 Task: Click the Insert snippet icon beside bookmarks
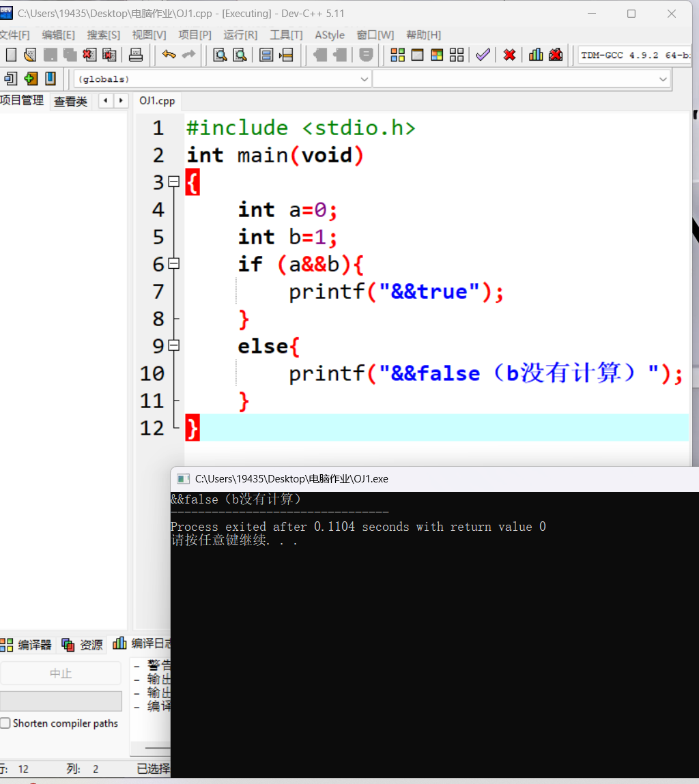[x=10, y=78]
